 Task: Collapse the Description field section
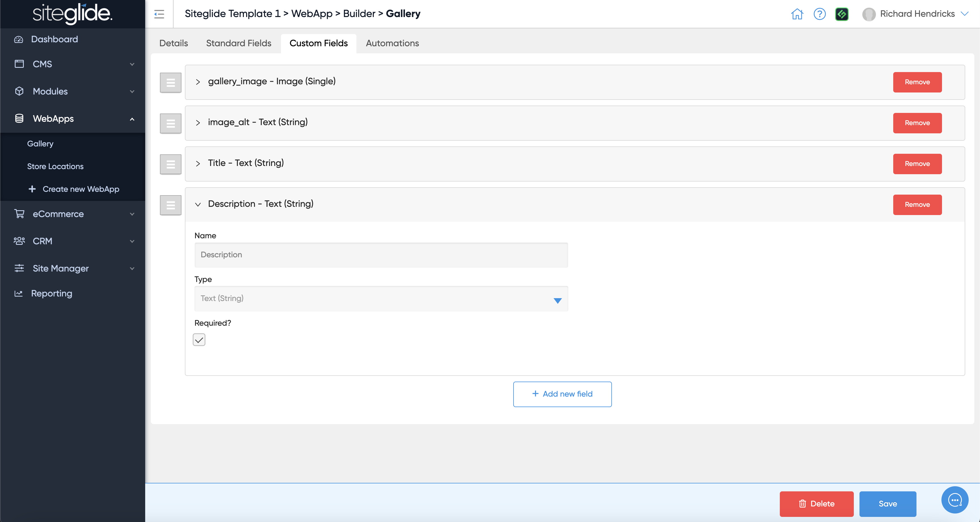[x=198, y=205]
